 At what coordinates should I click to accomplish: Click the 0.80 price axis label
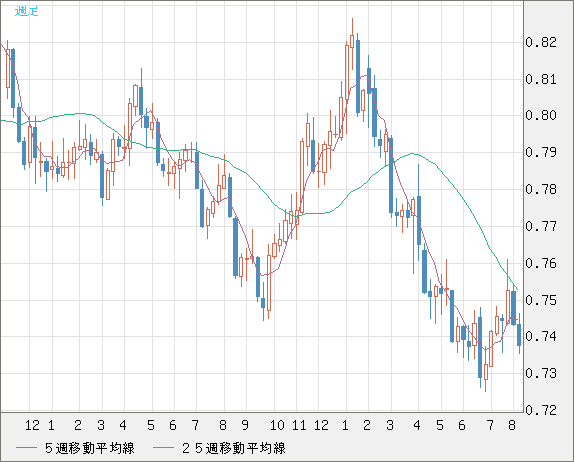(x=541, y=115)
